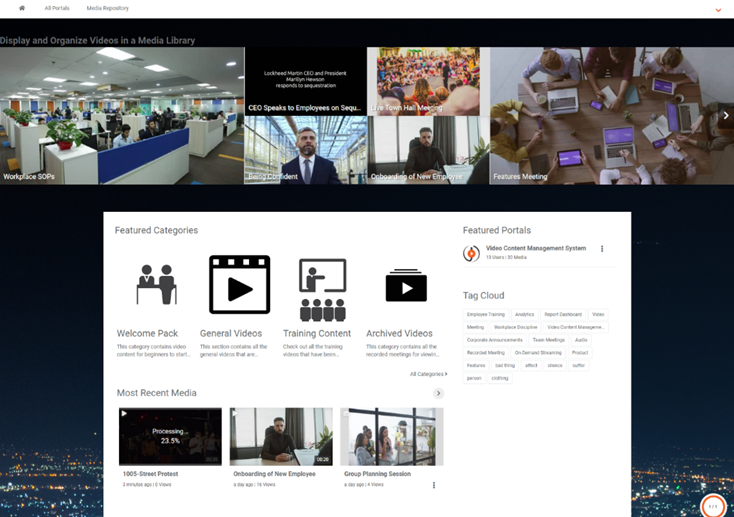Open the Welcome Pack category icon
Viewport: 734px width, 517px height.
tap(156, 285)
